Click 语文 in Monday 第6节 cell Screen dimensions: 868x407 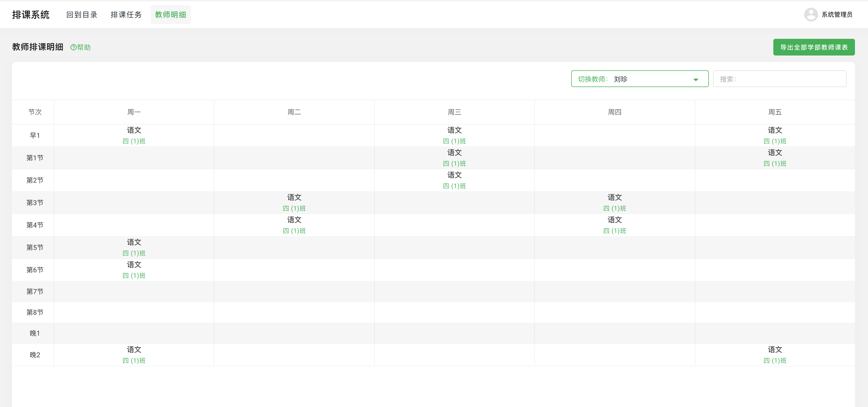tap(134, 264)
